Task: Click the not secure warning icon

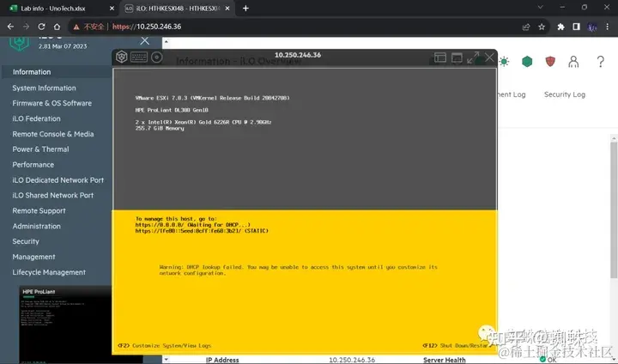Action: pyautogui.click(x=76, y=27)
